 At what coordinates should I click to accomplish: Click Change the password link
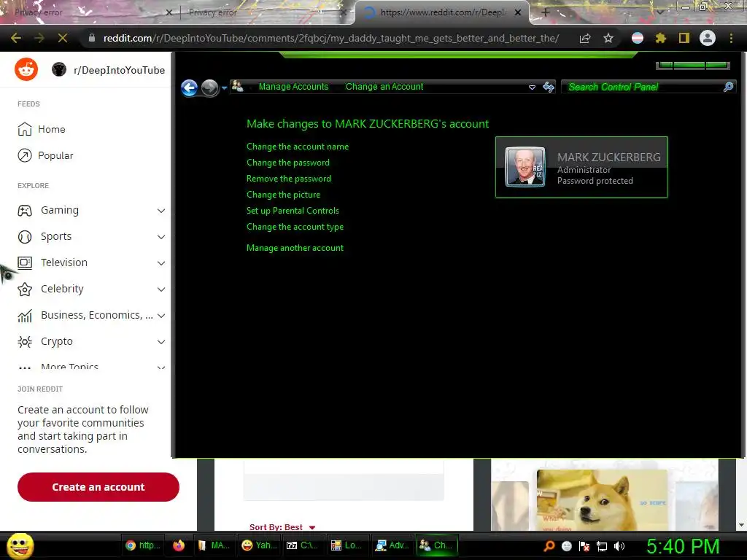pyautogui.click(x=287, y=163)
